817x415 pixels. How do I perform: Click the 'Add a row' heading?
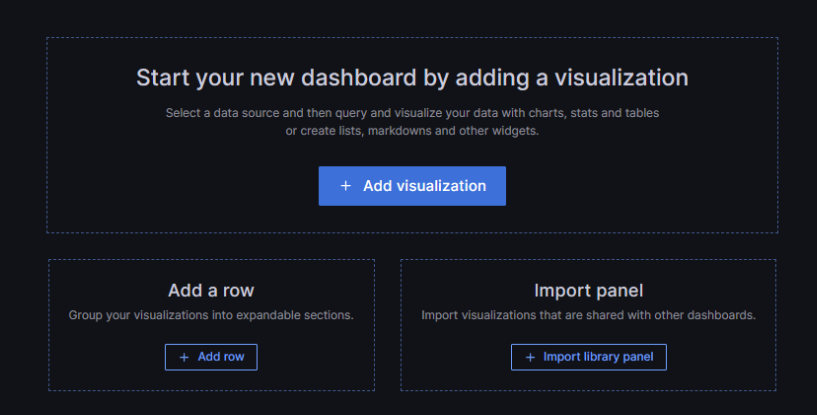pyautogui.click(x=211, y=290)
